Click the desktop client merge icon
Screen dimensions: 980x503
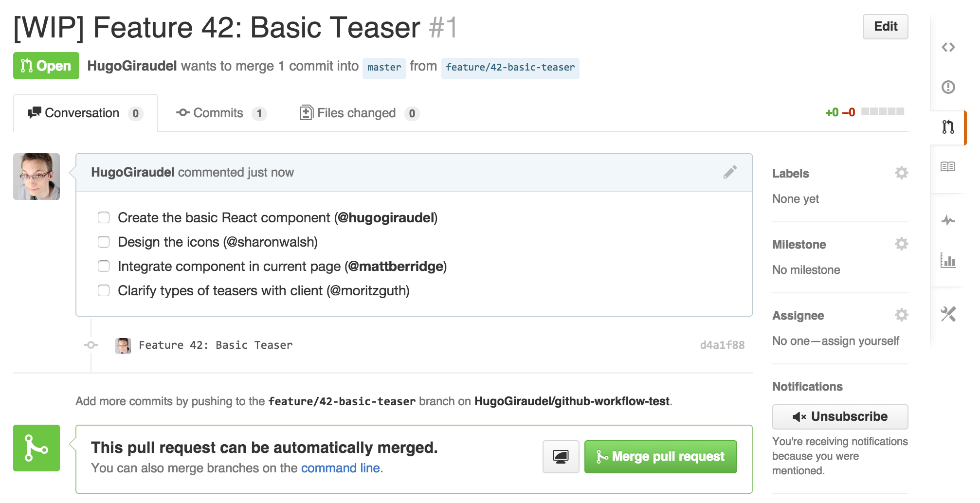(x=561, y=456)
